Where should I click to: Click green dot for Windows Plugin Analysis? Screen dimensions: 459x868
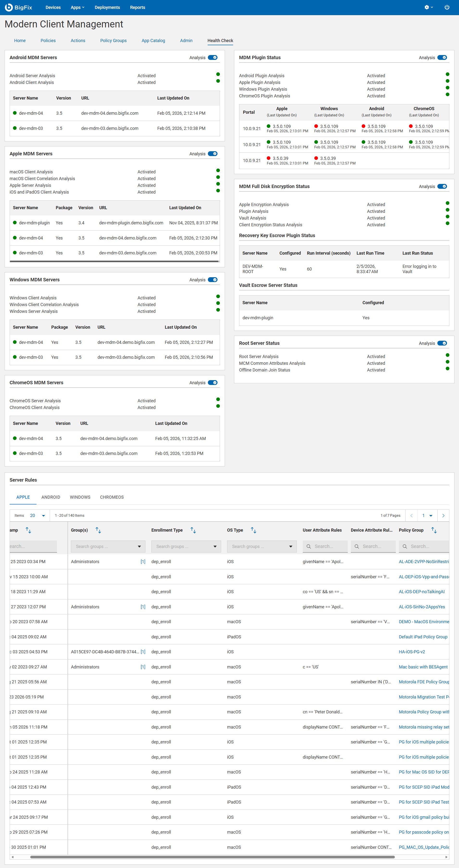point(447,88)
